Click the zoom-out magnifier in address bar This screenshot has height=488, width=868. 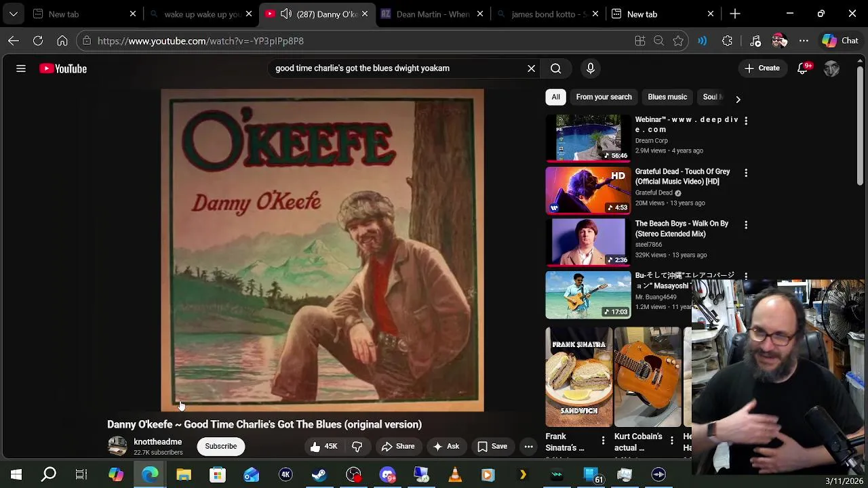coord(658,41)
